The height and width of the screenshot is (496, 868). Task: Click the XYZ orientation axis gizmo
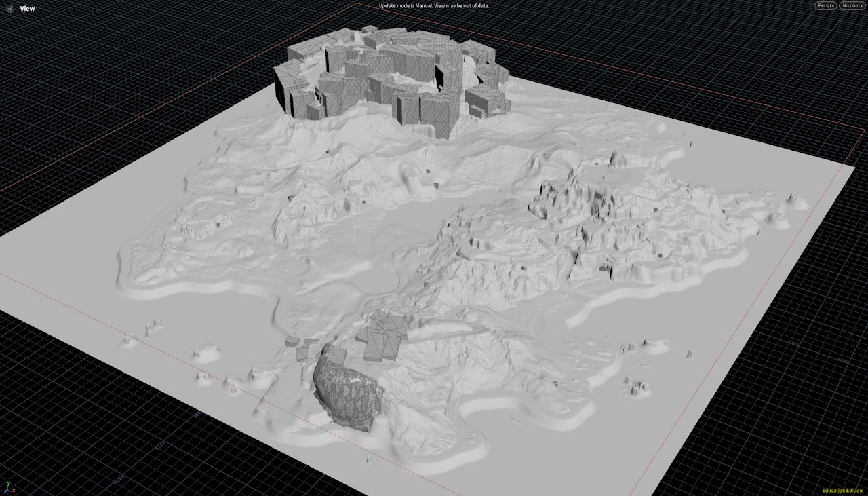coord(8,488)
